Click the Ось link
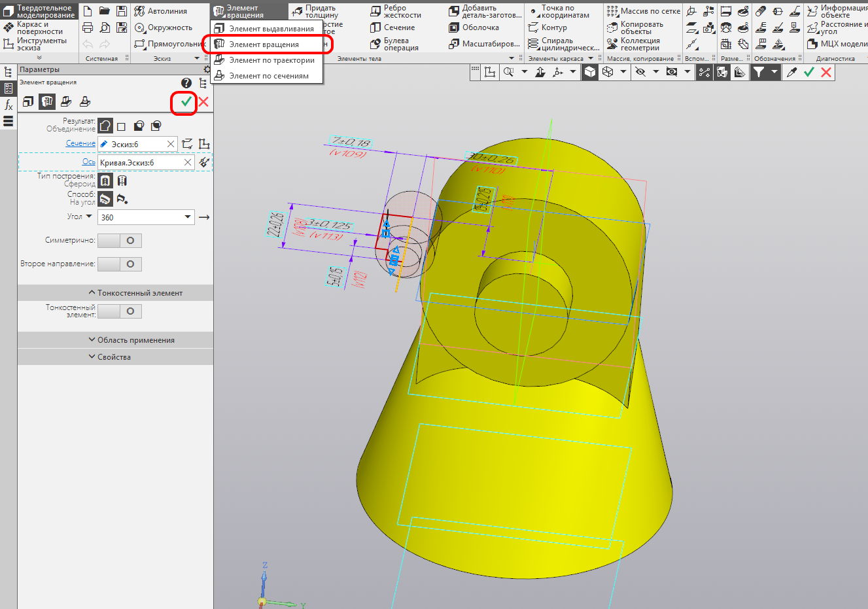868x609 pixels. coord(89,162)
